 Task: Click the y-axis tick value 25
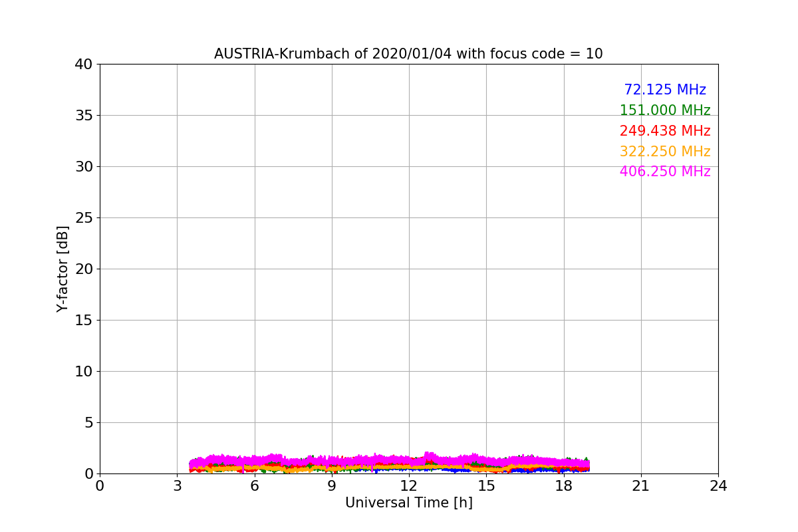click(x=84, y=218)
